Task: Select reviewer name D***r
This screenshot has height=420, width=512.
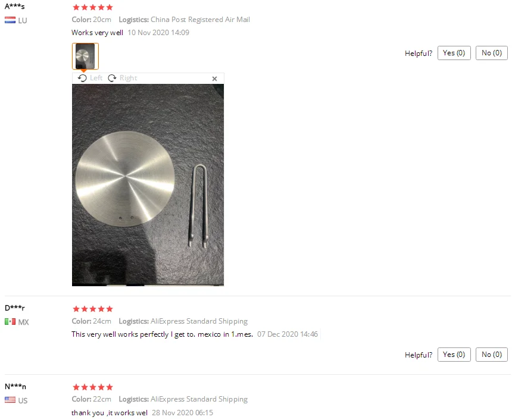Action: pos(15,308)
